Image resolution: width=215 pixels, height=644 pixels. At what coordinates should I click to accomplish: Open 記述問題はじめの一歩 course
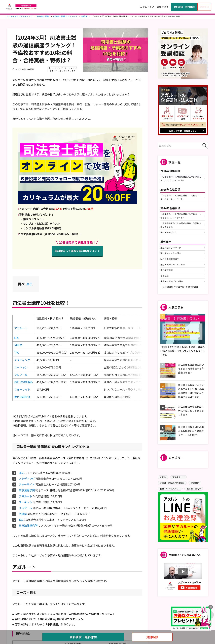(x=183, y=247)
